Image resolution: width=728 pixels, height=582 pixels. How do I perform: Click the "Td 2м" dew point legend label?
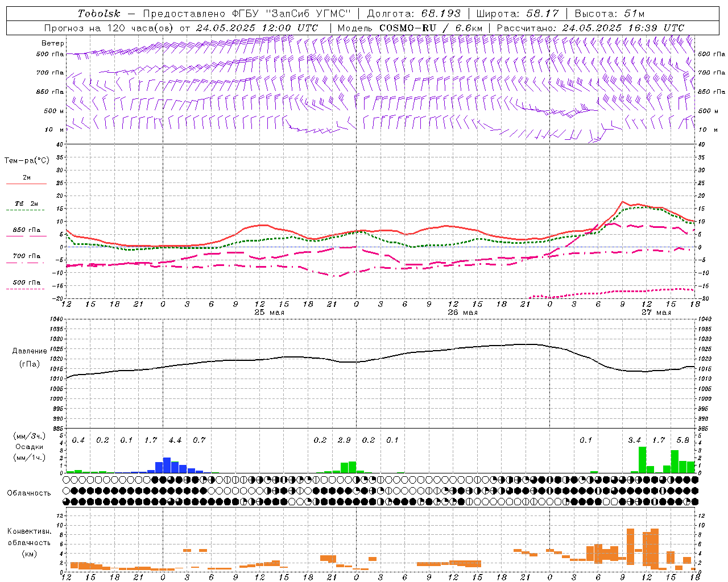pos(26,203)
